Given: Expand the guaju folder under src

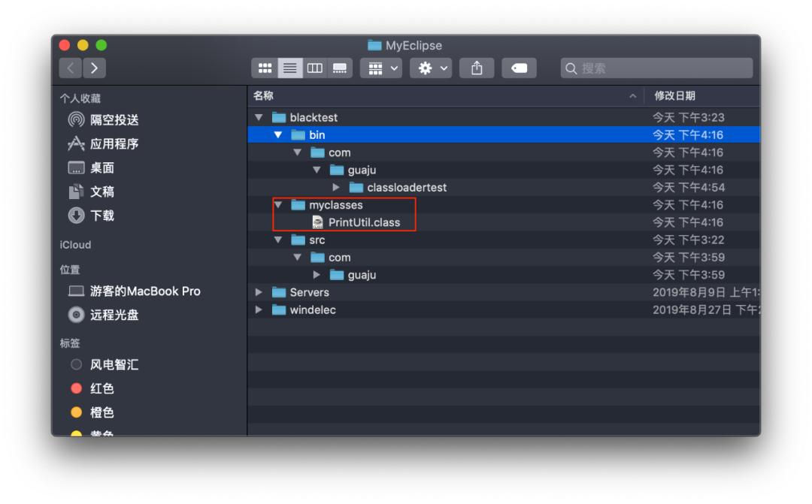Looking at the screenshot, I should (317, 275).
